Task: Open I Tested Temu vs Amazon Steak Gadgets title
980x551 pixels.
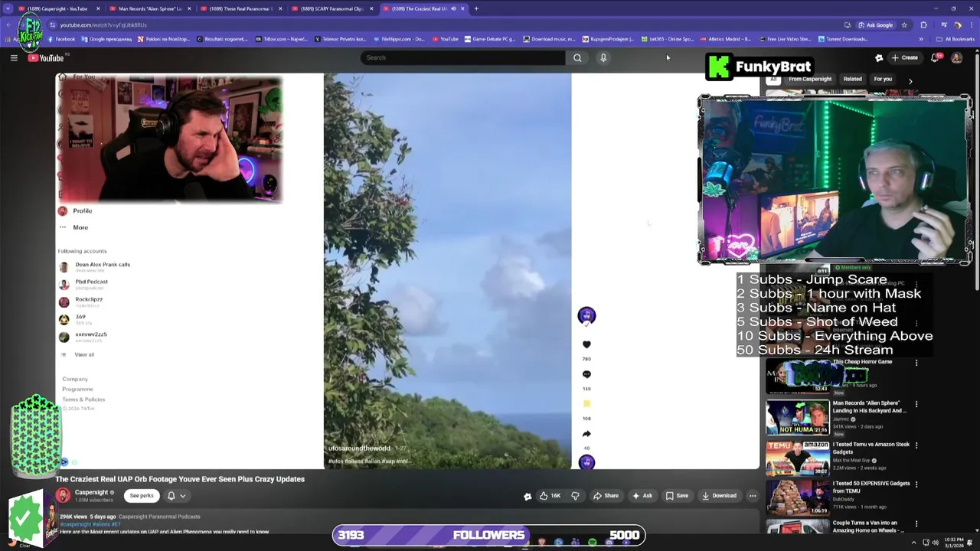Action: (871, 448)
